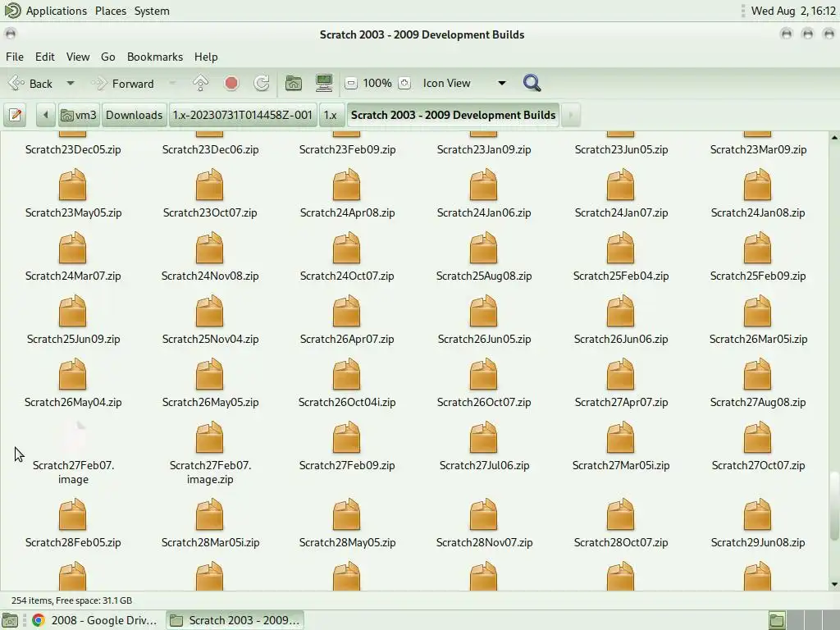Select the Scratch27Aug08.zip archive icon
The width and height of the screenshot is (840, 630).
pyautogui.click(x=757, y=374)
